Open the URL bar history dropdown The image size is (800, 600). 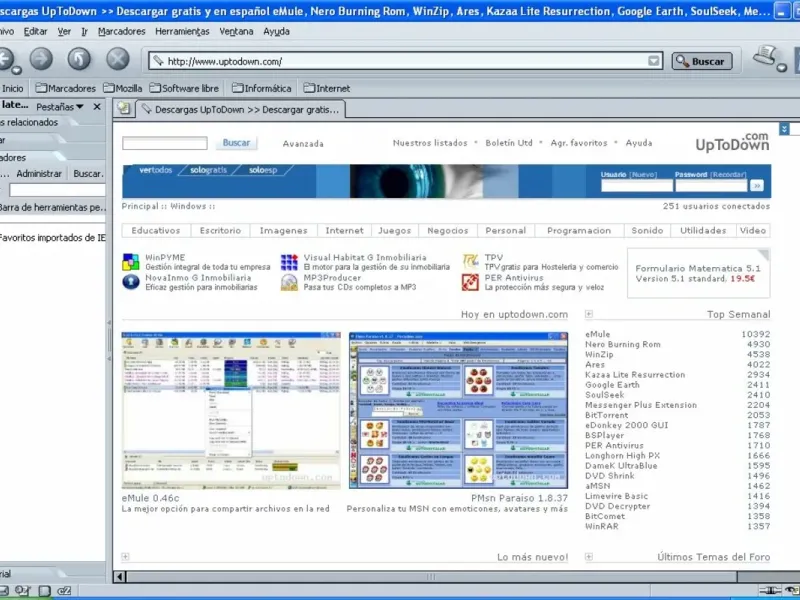pyautogui.click(x=654, y=61)
